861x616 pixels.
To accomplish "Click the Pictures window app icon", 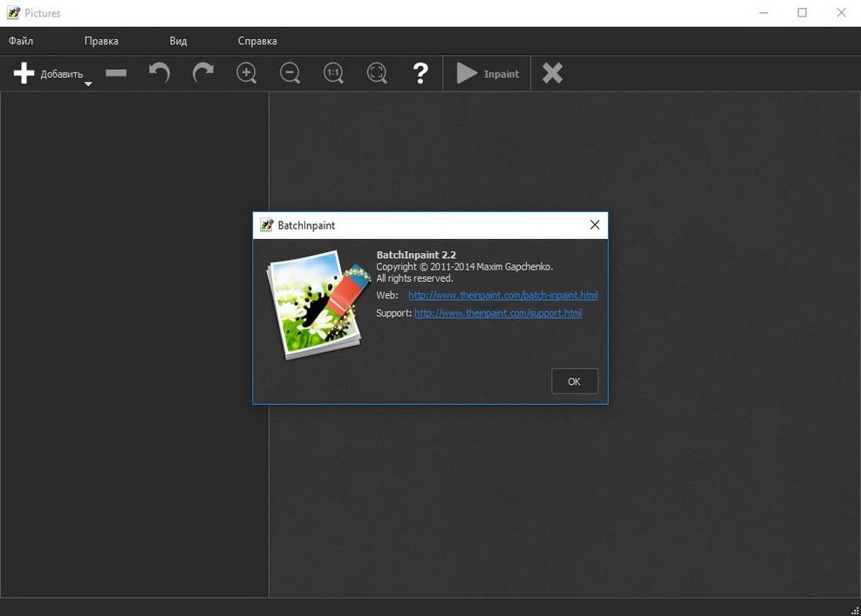I will [13, 13].
